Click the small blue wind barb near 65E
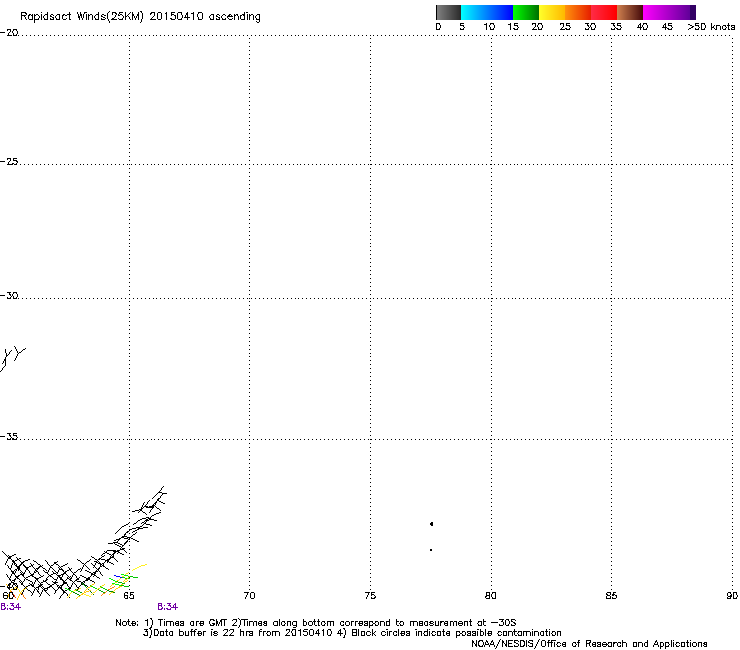Viewport: 740px width, 650px height. pos(119,576)
